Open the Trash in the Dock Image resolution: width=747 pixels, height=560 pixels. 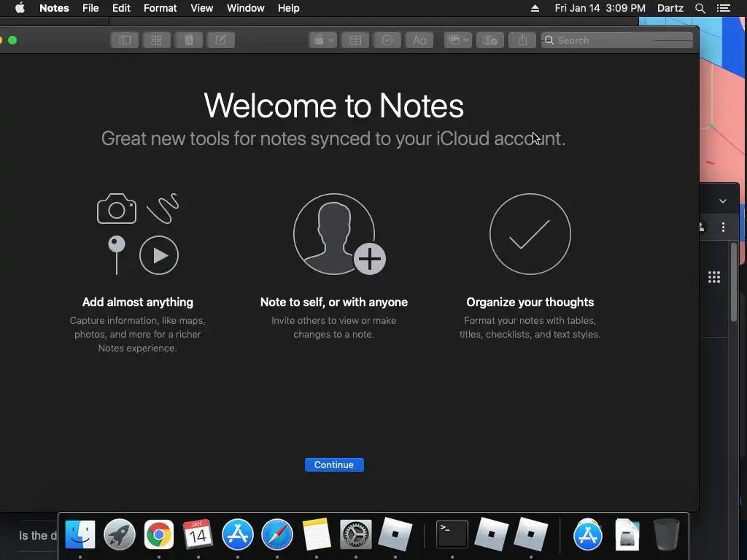pos(667,534)
